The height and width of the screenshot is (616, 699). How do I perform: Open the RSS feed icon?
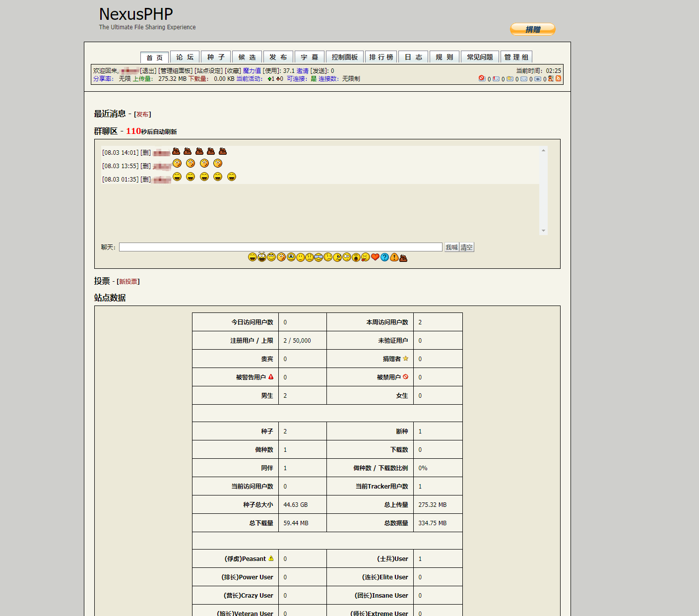coord(558,78)
